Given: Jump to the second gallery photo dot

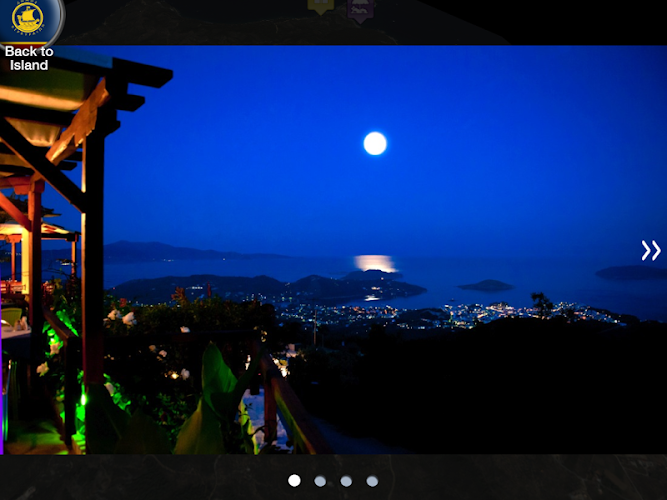Looking at the screenshot, I should tap(320, 481).
